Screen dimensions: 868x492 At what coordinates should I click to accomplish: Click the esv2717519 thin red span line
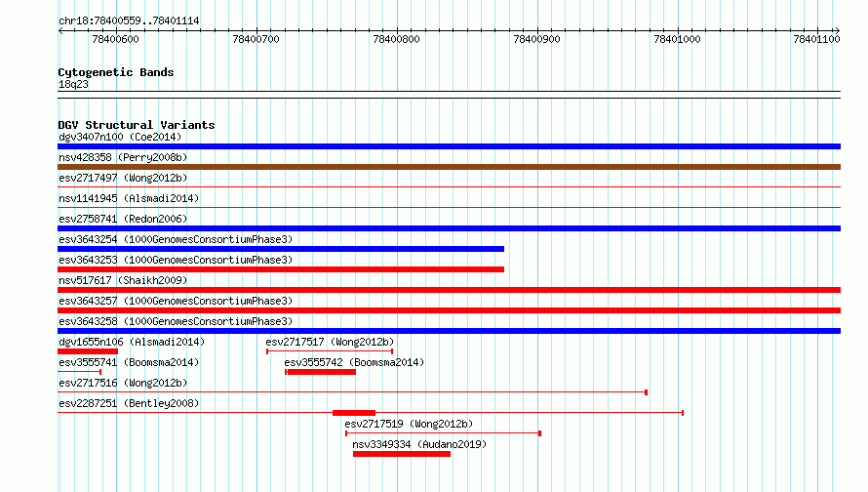(x=443, y=433)
